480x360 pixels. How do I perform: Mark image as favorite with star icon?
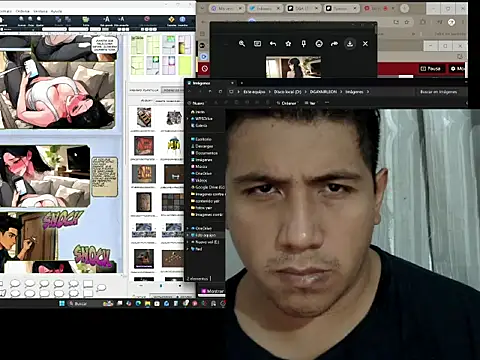tap(288, 44)
